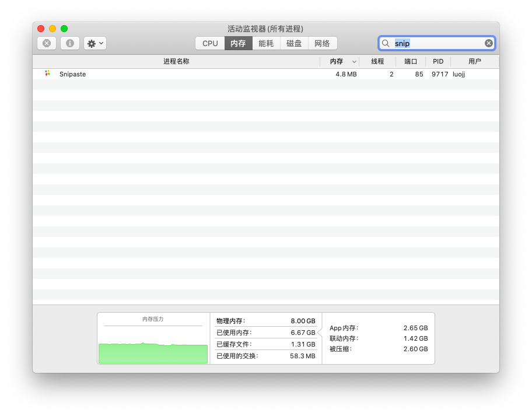
Task: Switch to the 能耗 tab
Action: pyautogui.click(x=265, y=43)
